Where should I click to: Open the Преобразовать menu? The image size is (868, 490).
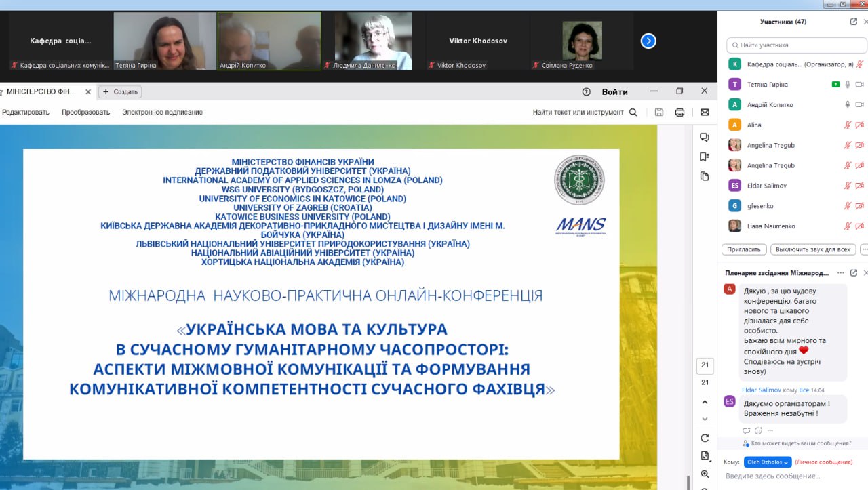point(85,113)
